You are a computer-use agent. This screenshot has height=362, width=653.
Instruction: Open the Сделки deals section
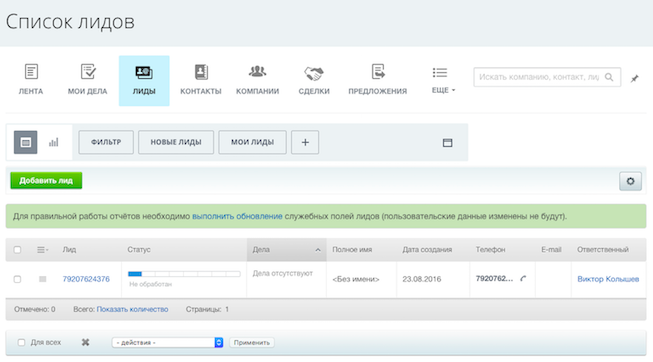pos(314,80)
